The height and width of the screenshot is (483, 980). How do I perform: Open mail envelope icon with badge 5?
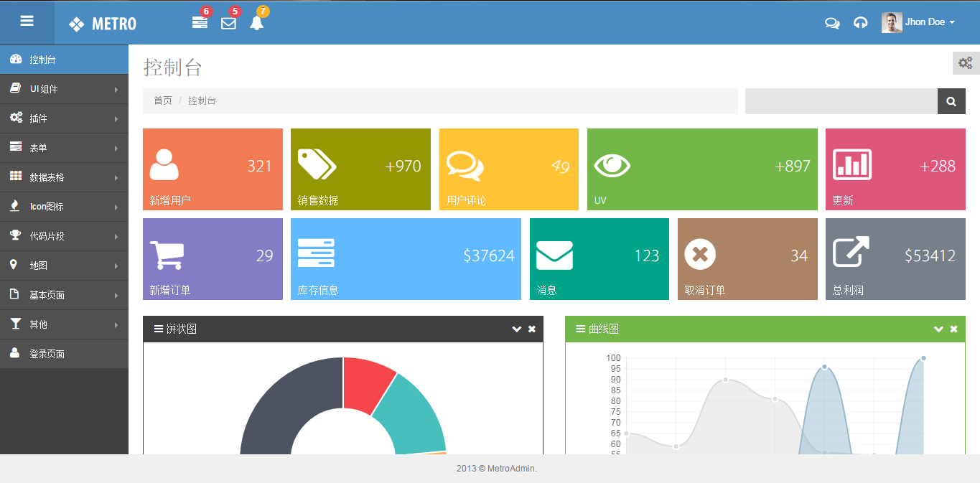point(228,22)
